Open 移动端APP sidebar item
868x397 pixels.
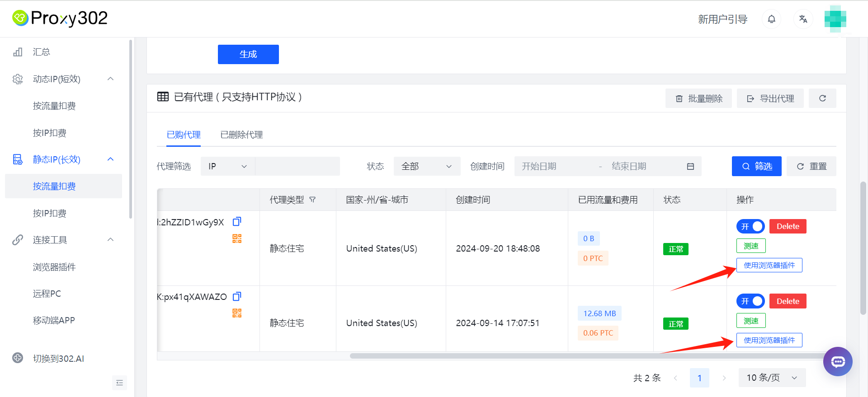[x=54, y=320]
